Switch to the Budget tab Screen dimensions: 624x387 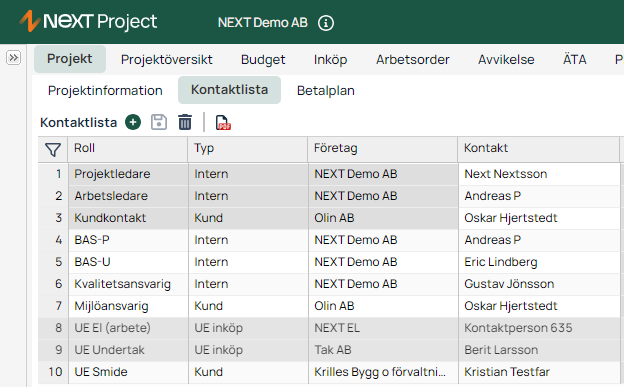tap(263, 59)
